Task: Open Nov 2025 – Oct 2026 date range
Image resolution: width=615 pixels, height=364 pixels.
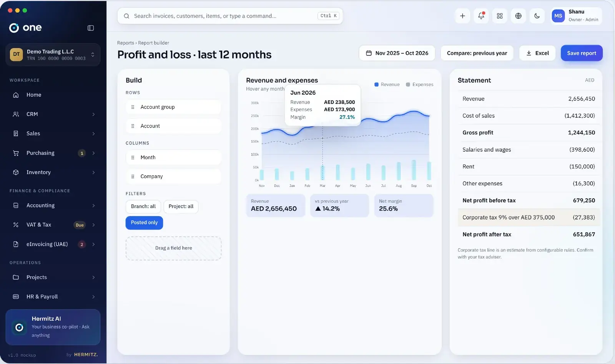Action: [397, 53]
